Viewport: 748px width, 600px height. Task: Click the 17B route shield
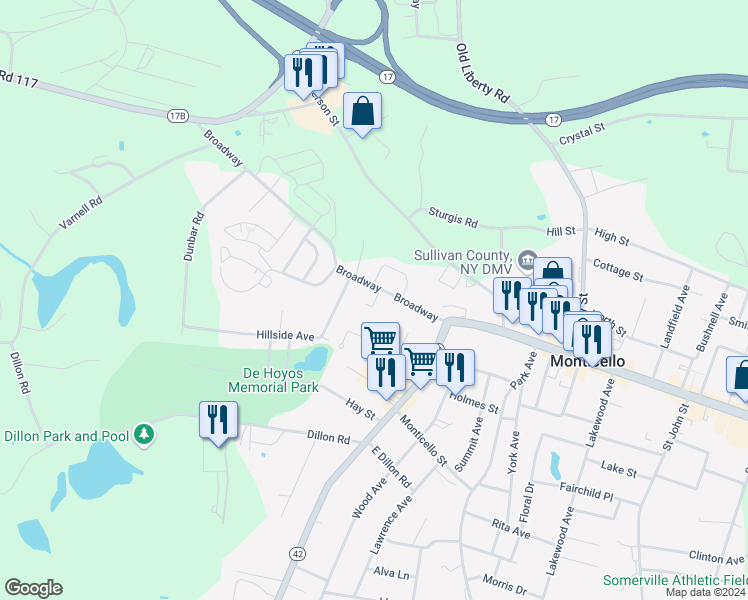pos(177,116)
